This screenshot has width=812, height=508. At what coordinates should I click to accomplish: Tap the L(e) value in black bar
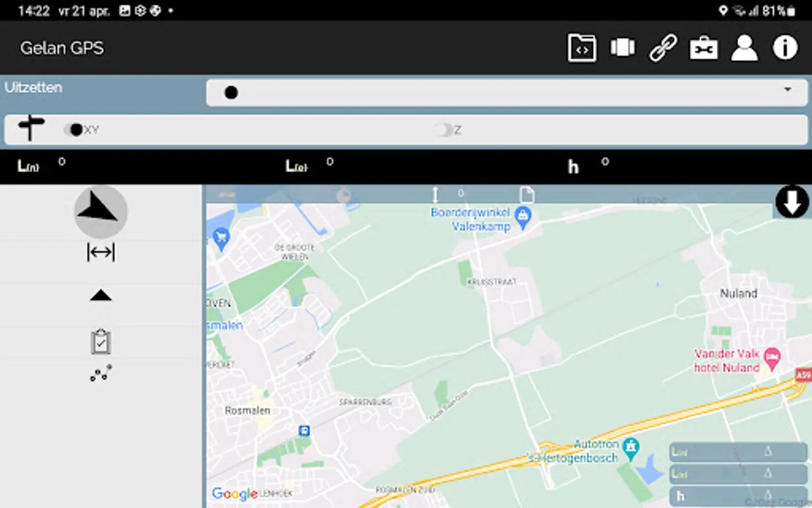tap(330, 162)
